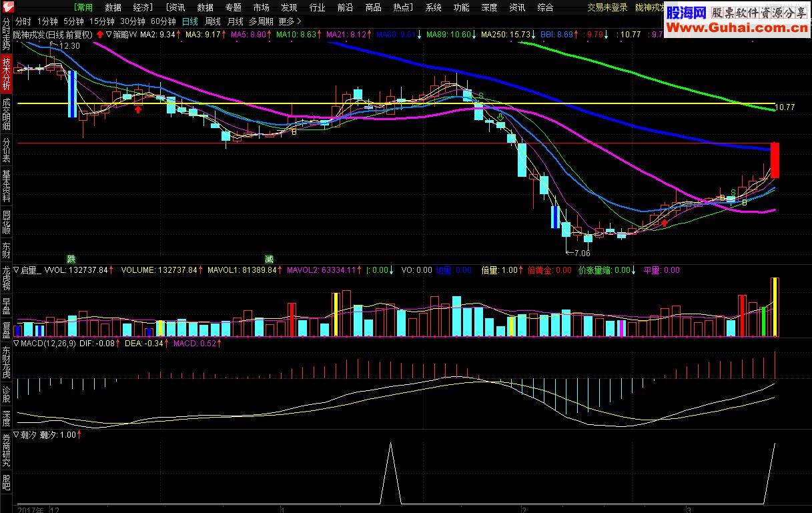Click the BBI: 8.69 indicator value

556,34
